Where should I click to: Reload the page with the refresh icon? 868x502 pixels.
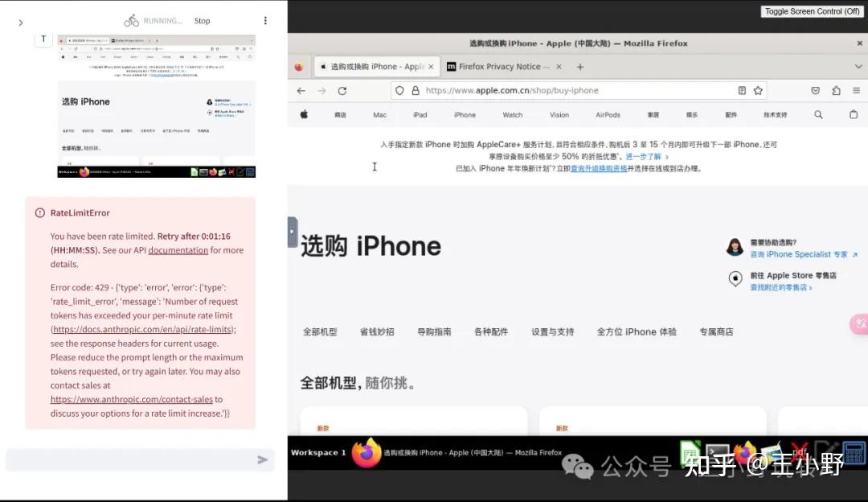pos(342,91)
